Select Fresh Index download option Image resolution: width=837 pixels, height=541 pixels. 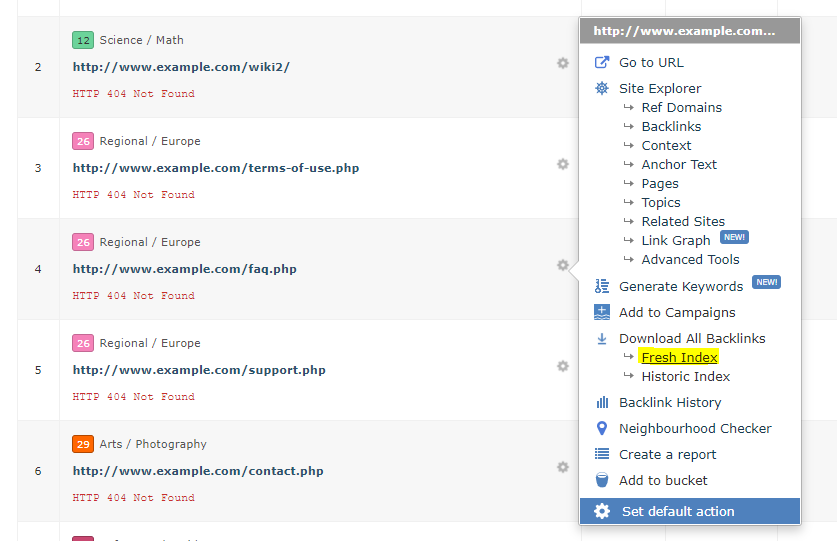click(x=679, y=357)
